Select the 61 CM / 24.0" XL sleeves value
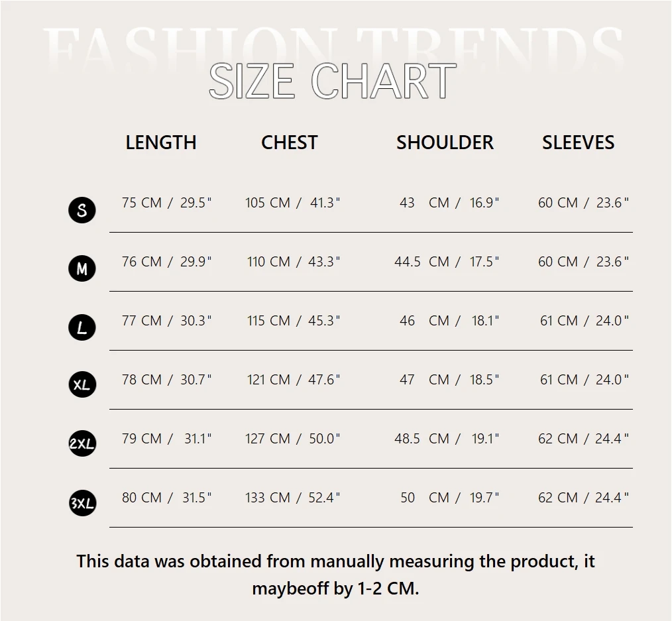This screenshot has width=672, height=621. click(584, 379)
